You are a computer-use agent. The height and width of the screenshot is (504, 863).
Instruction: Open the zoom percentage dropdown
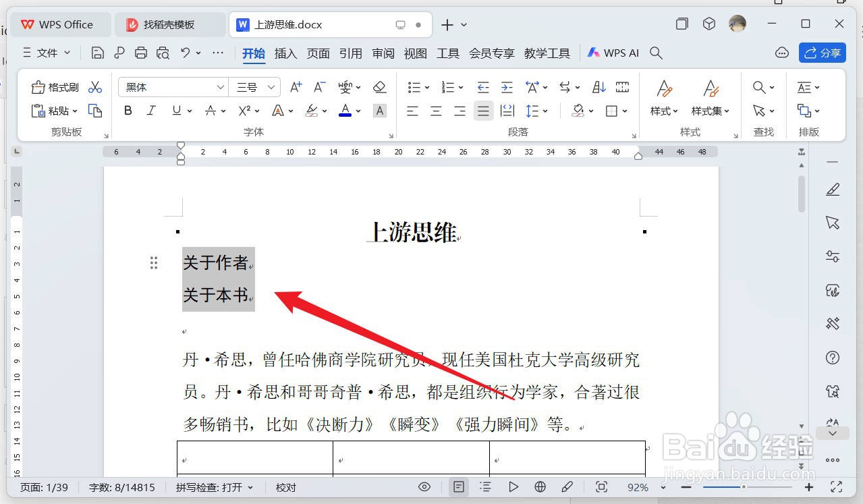coord(662,486)
